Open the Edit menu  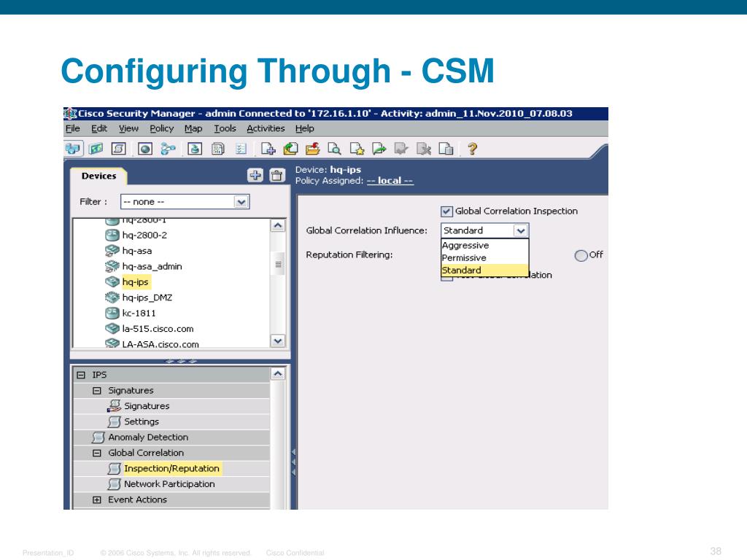(x=99, y=128)
